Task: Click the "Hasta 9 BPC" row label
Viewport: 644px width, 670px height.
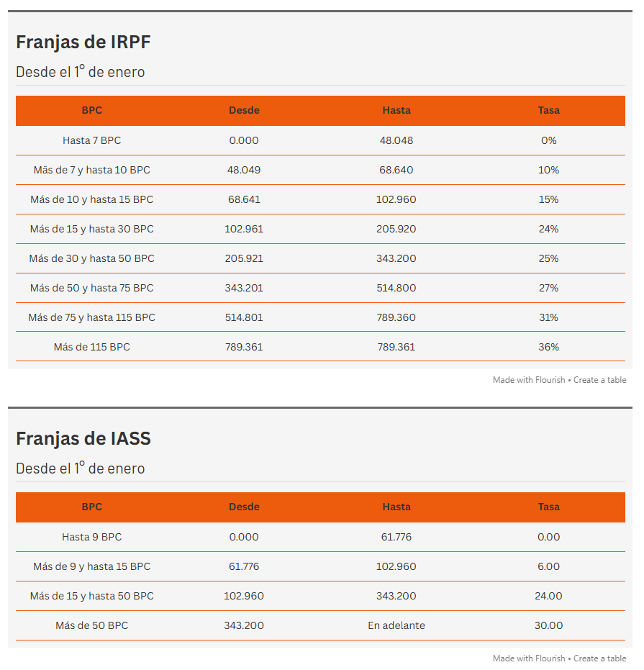Action: pos(92,538)
